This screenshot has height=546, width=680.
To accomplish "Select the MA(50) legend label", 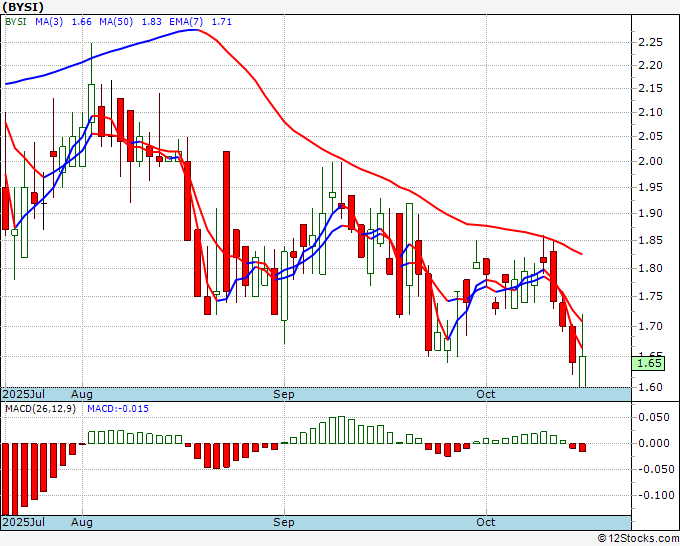I will (116, 22).
